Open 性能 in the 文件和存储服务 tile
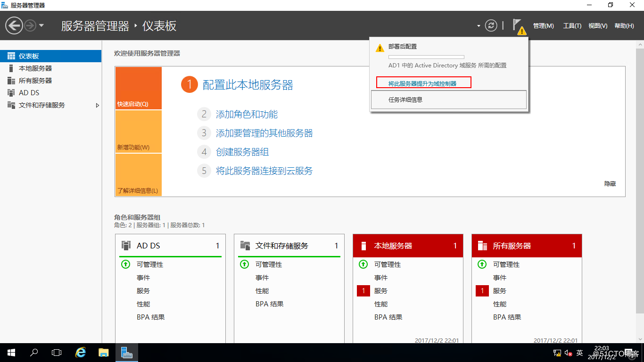Image resolution: width=644 pixels, height=362 pixels. tap(262, 291)
